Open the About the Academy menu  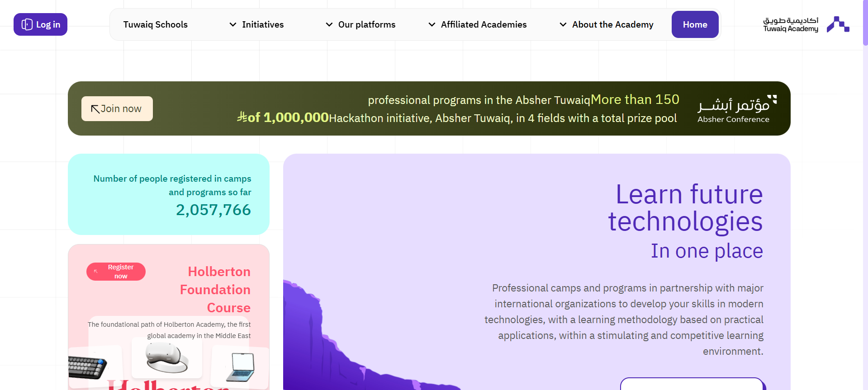(x=613, y=24)
